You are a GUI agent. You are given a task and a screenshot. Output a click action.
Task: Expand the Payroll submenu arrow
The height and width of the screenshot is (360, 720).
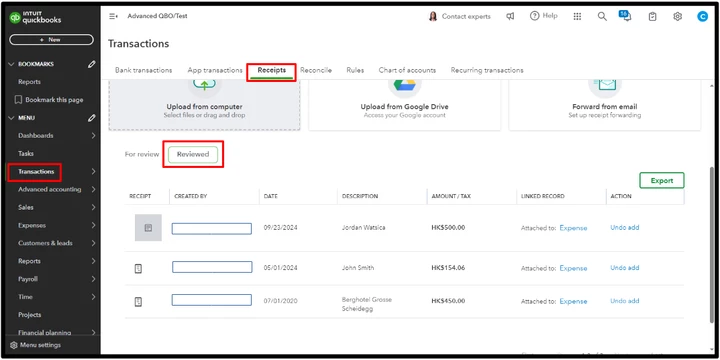93,279
